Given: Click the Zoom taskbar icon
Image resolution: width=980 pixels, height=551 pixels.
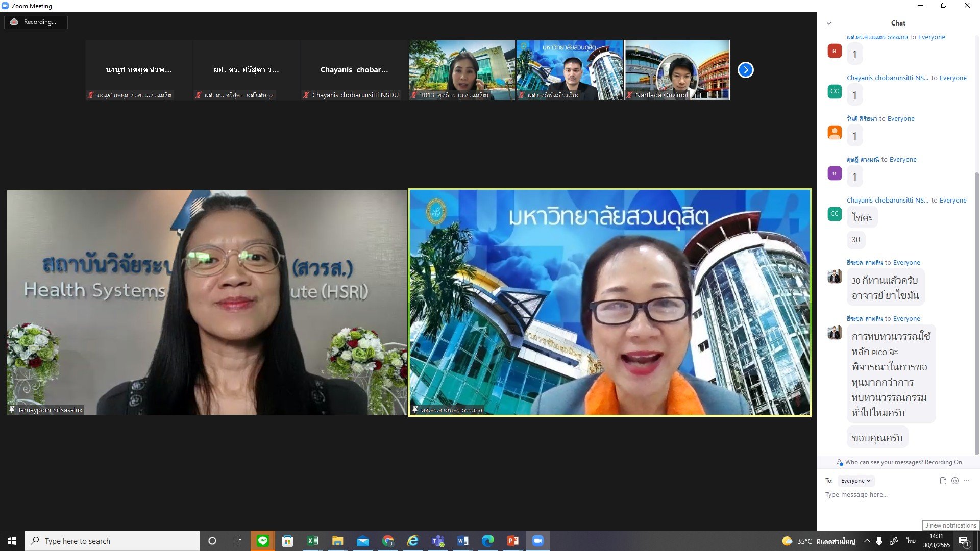Looking at the screenshot, I should pyautogui.click(x=537, y=541).
